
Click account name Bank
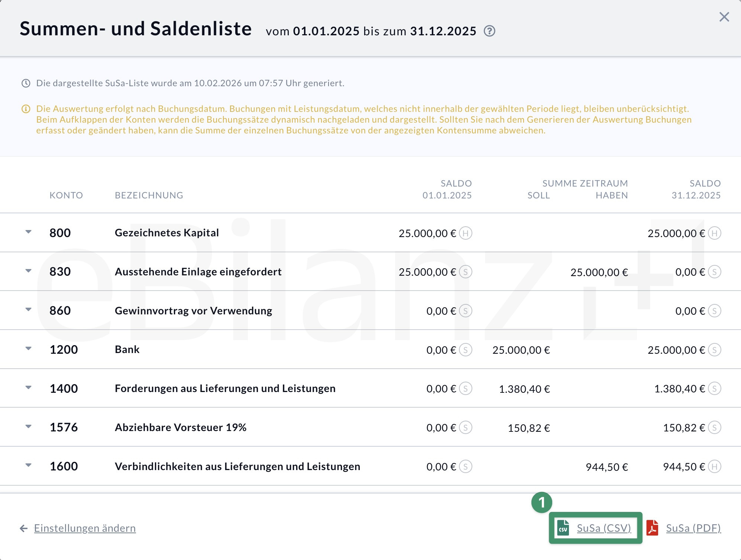point(127,349)
